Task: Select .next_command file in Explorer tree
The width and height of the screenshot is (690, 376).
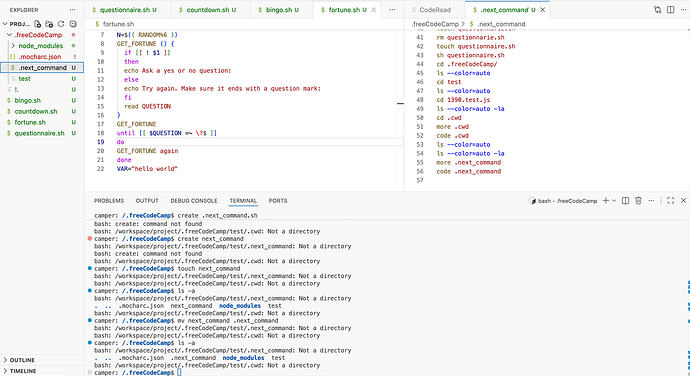Action: (x=42, y=68)
